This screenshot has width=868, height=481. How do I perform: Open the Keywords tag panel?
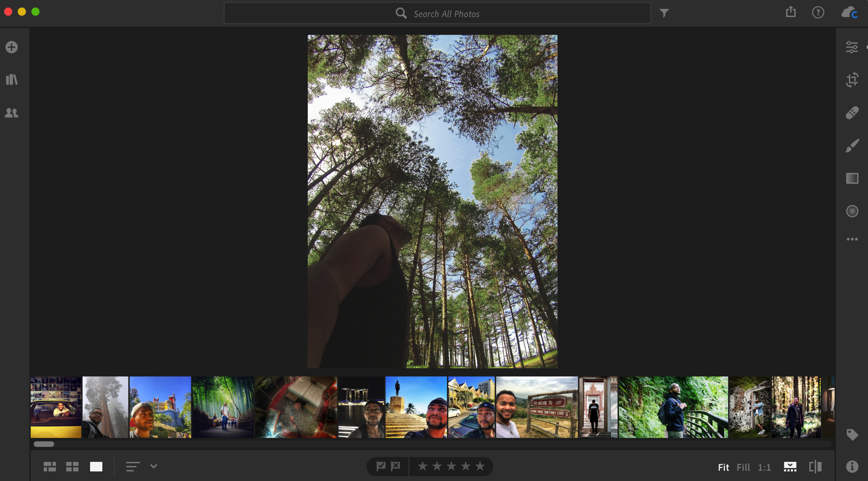(852, 434)
